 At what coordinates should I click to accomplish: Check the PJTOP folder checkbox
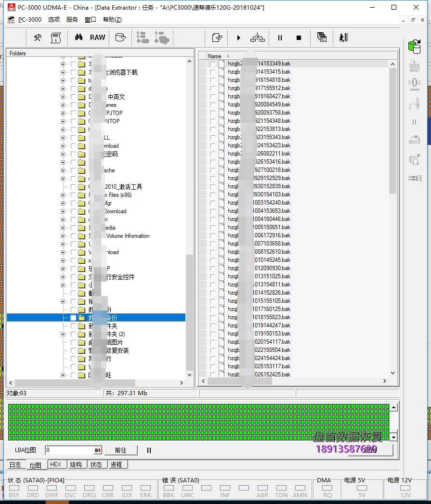(x=73, y=113)
